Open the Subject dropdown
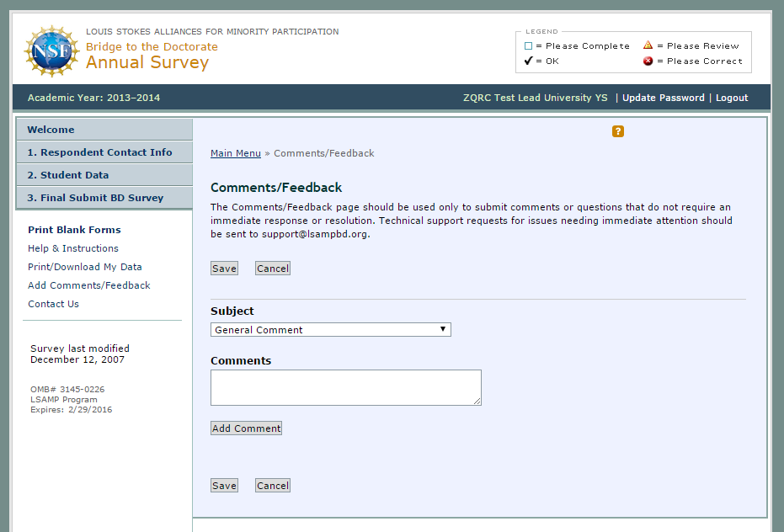This screenshot has height=532, width=784. click(x=330, y=330)
